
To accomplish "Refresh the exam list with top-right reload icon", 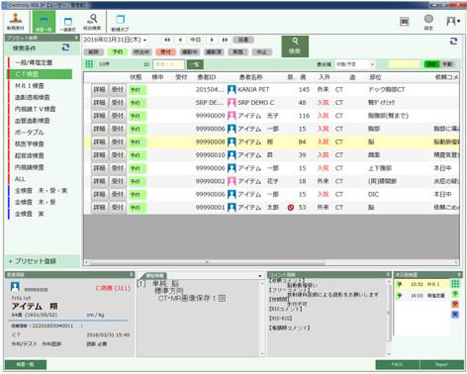I will pyautogui.click(x=454, y=41).
